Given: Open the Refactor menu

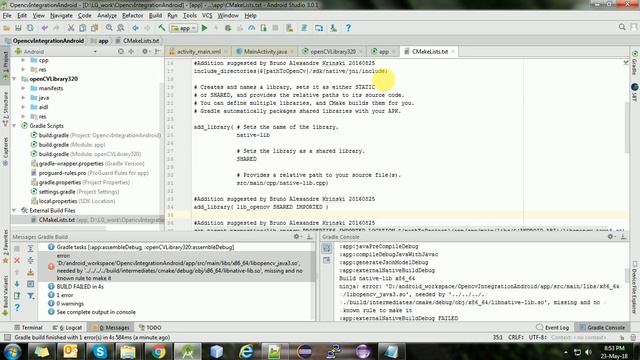Looking at the screenshot, I should [133, 16].
